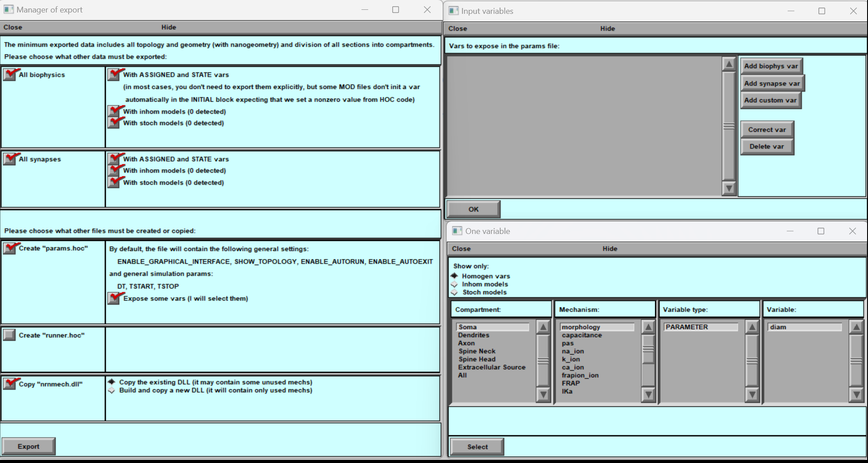Select Build and copy a new DLL option
The height and width of the screenshot is (463, 868).
112,390
